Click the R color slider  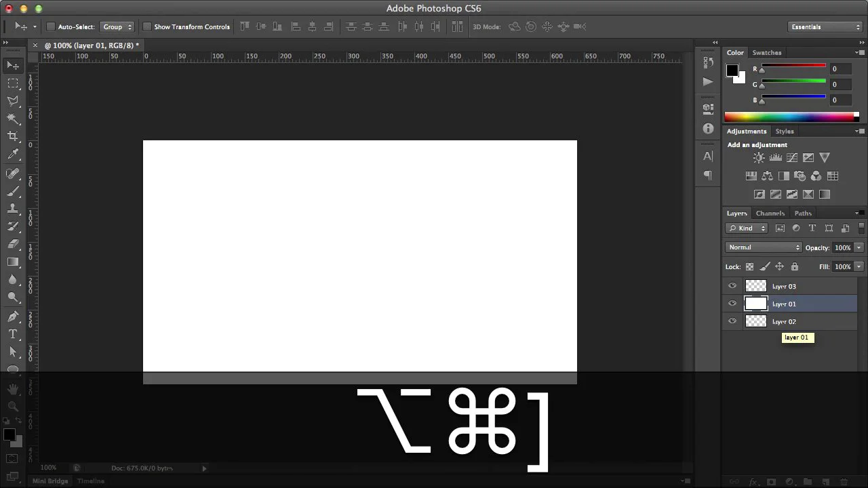pyautogui.click(x=793, y=67)
